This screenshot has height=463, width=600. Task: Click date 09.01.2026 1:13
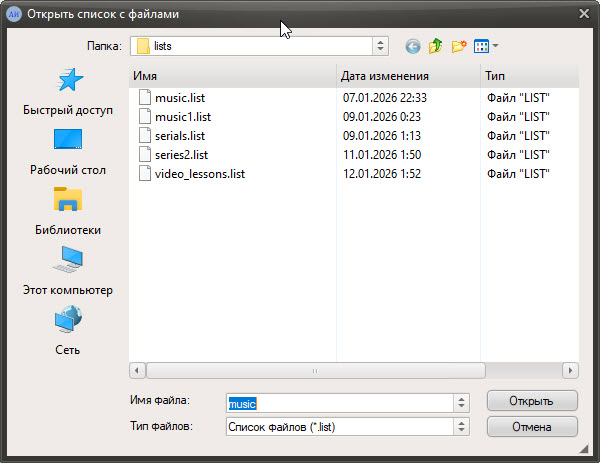pos(382,136)
